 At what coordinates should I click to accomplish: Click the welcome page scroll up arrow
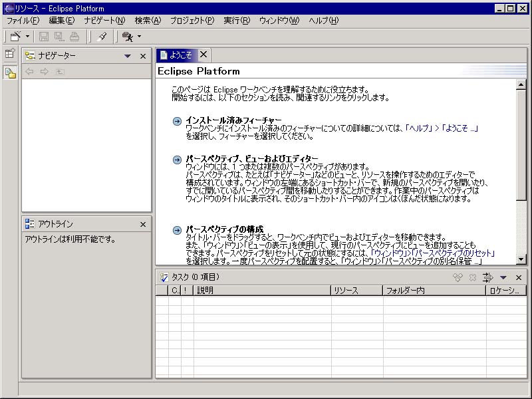521,84
